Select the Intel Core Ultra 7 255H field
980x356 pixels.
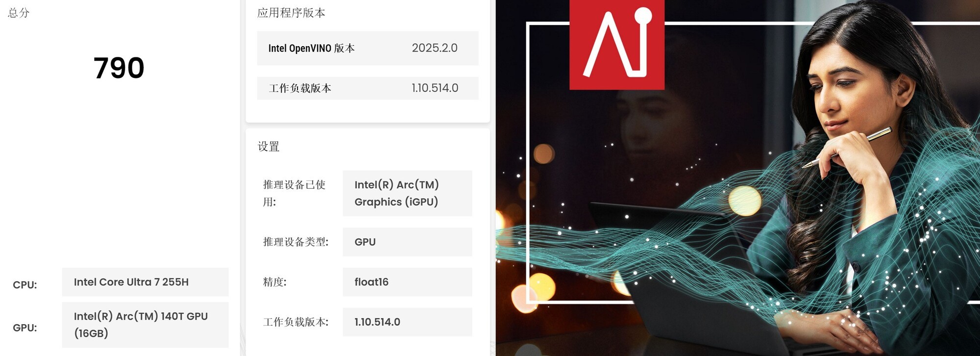[145, 282]
